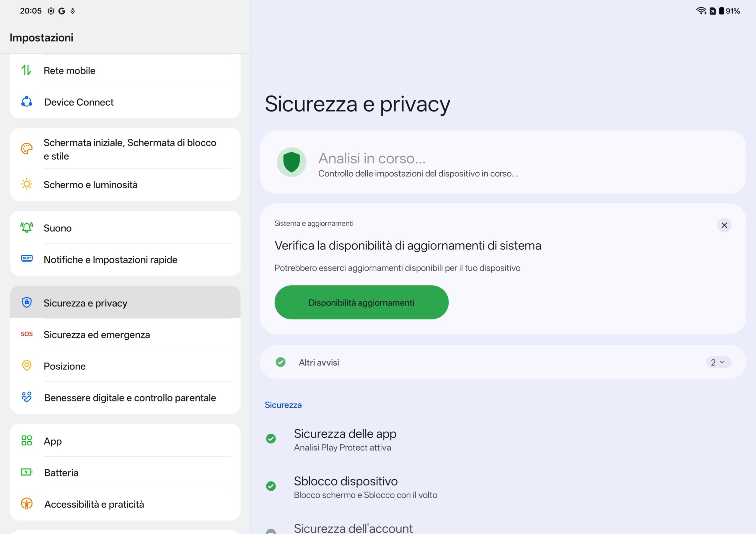Tap the checkmark next to Altri avvisi
This screenshot has width=756, height=534.
coord(281,362)
